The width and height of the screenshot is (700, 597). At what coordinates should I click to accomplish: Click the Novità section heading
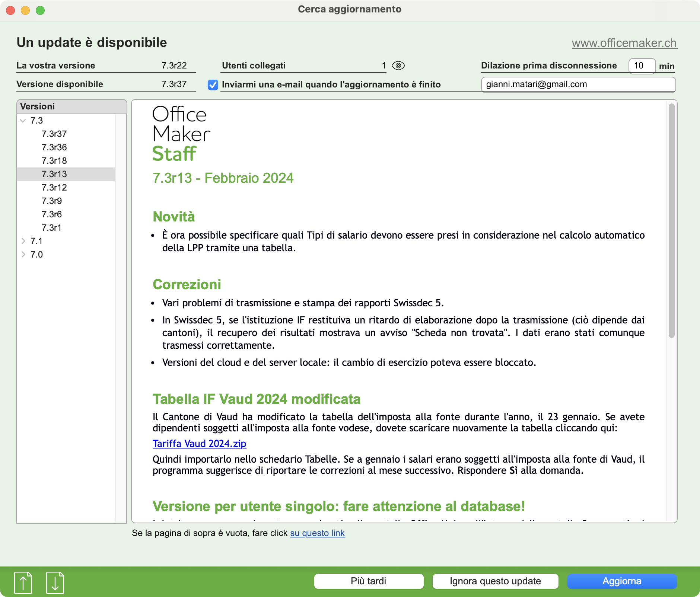click(174, 217)
